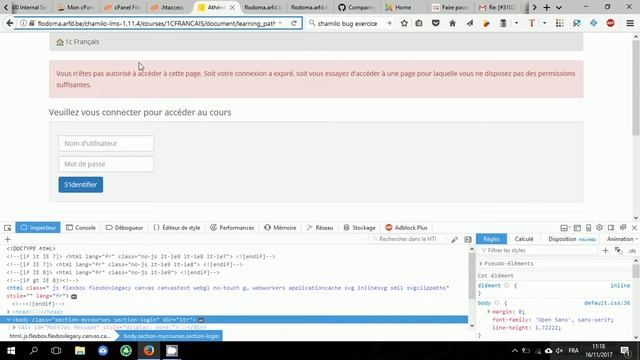Image resolution: width=640 pixels, height=360 pixels.
Task: Pick an element with the inspector picker
Action: [7, 228]
